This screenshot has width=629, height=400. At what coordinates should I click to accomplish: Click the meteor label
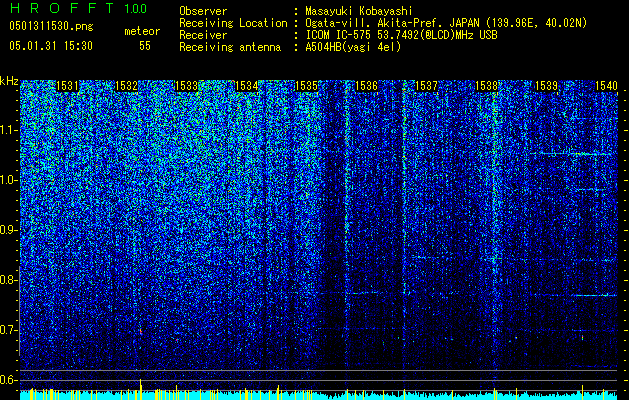(142, 31)
